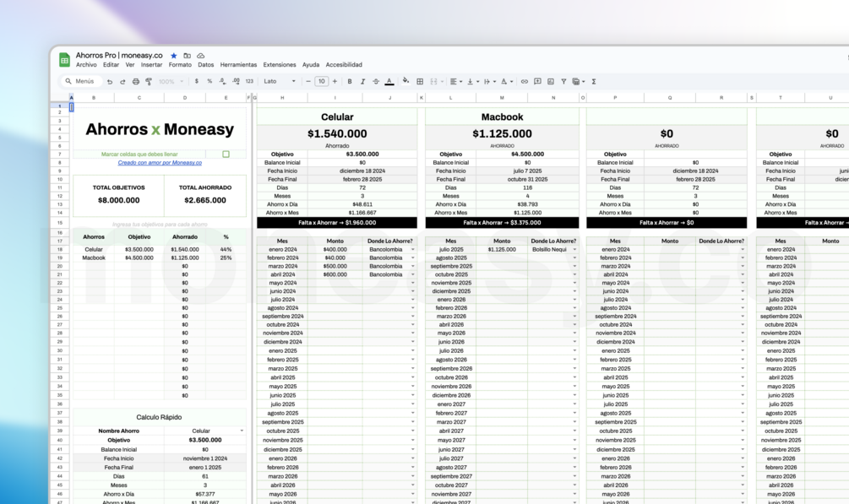The image size is (849, 504).
Task: Open the Herramientas menu
Action: (238, 65)
